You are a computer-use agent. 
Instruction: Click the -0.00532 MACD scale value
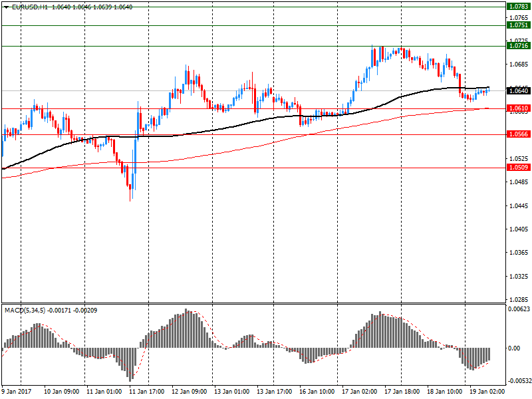pyautogui.click(x=519, y=381)
